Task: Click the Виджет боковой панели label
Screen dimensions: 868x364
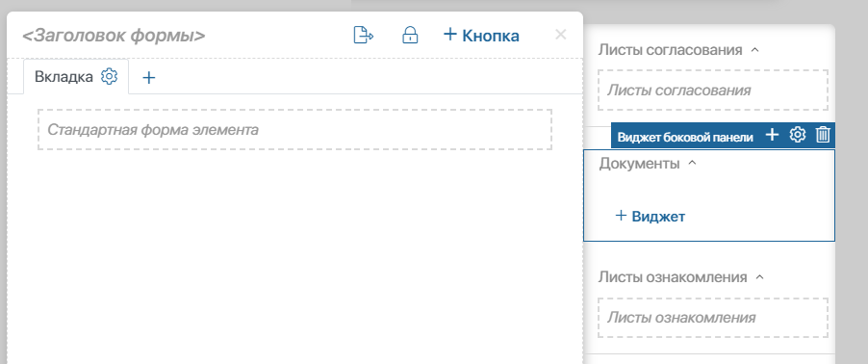Action: 685,138
